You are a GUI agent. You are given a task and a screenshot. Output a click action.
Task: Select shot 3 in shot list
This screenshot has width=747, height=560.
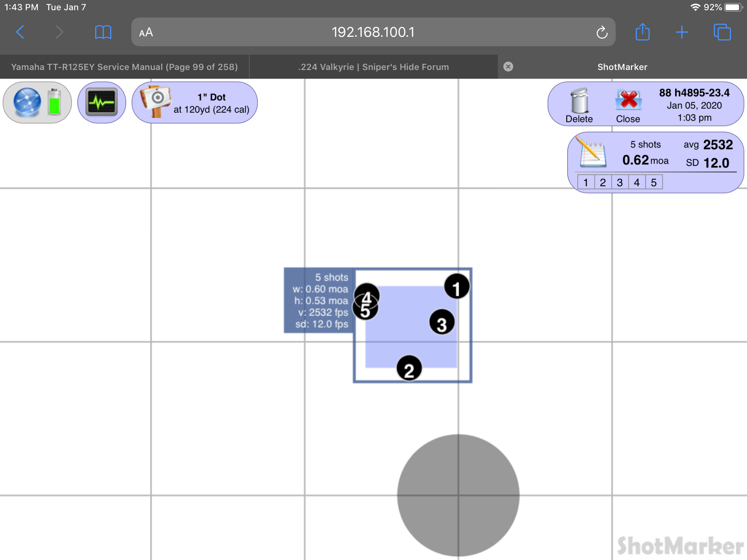(620, 182)
